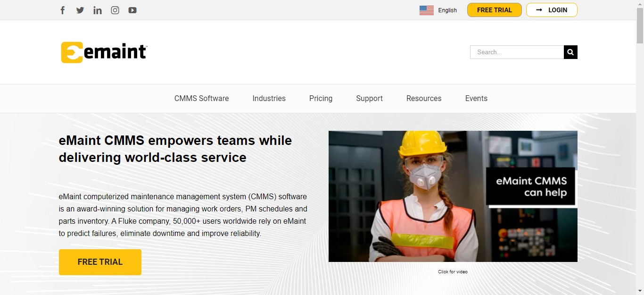Click the magnifying glass search button
The height and width of the screenshot is (295, 644).
[570, 52]
